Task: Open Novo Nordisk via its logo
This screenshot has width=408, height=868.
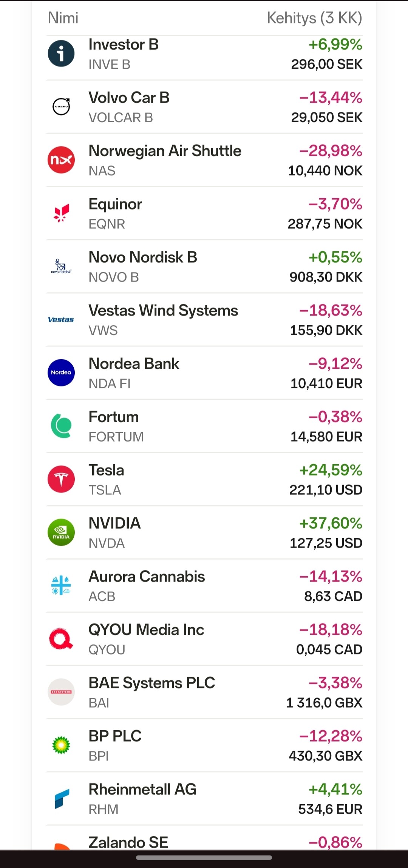Action: point(61,266)
